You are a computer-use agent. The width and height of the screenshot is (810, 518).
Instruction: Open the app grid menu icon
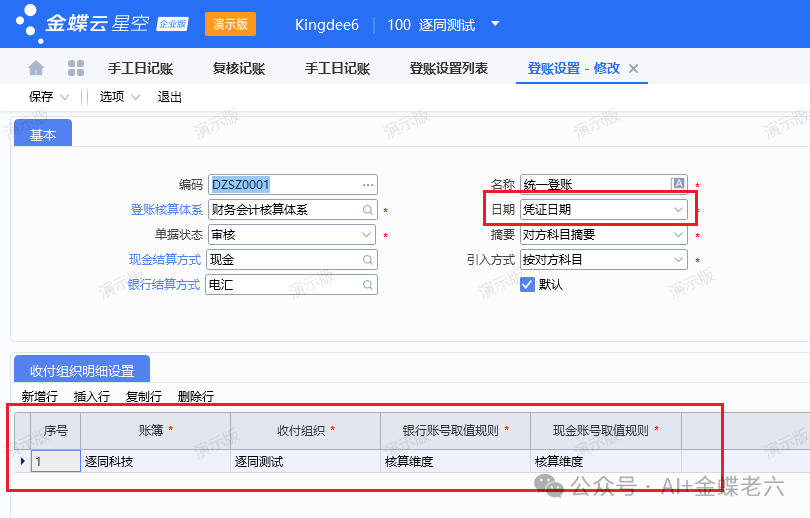76,68
